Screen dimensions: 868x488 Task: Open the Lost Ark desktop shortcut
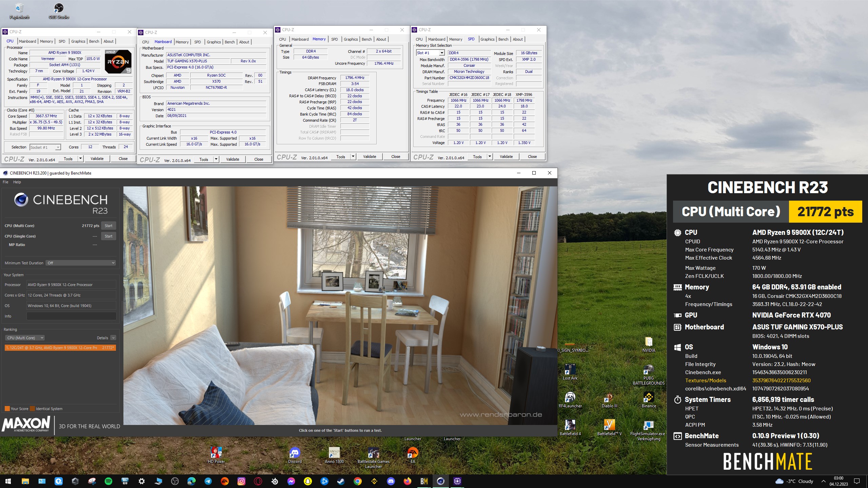[570, 372]
